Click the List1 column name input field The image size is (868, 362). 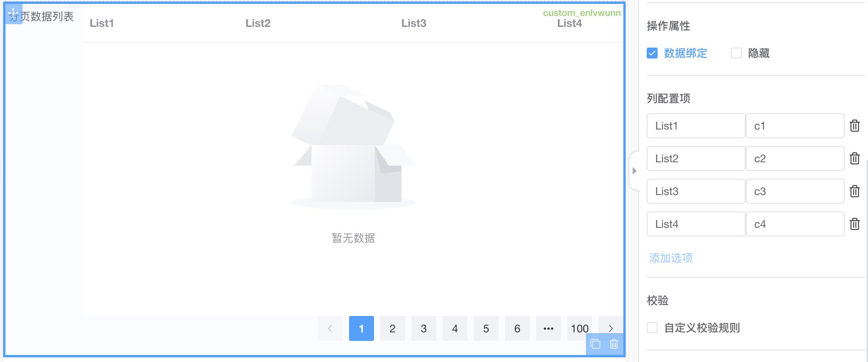click(x=696, y=126)
